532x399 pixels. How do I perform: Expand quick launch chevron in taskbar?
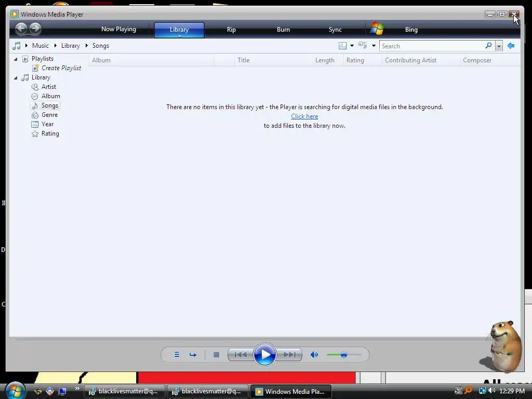pyautogui.click(x=77, y=389)
